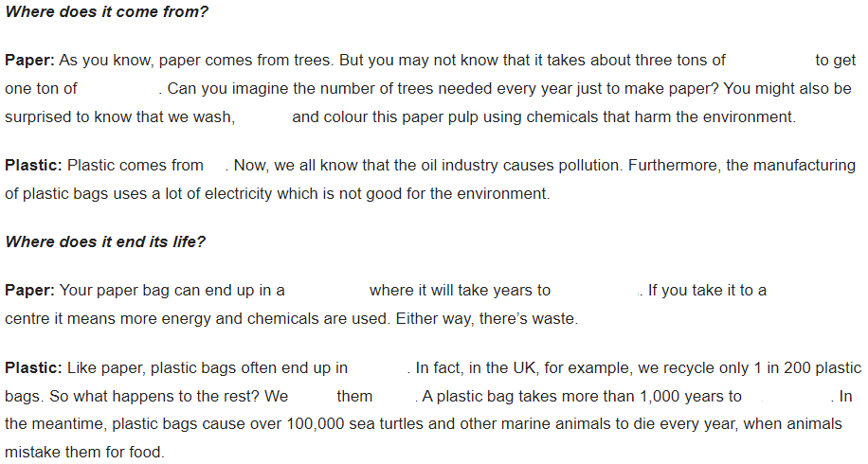Click the blank right after "them"
Viewport: 868px width, 464px height.
pyautogui.click(x=394, y=397)
